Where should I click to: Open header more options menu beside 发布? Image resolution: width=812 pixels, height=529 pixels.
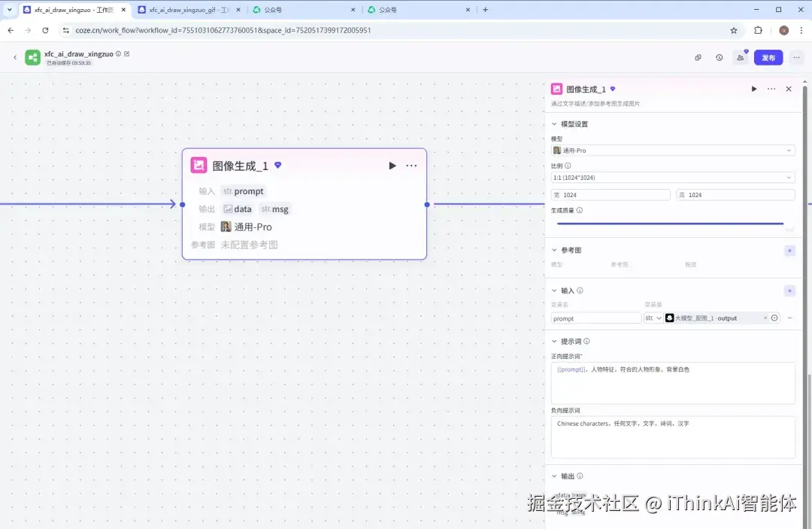pyautogui.click(x=796, y=57)
